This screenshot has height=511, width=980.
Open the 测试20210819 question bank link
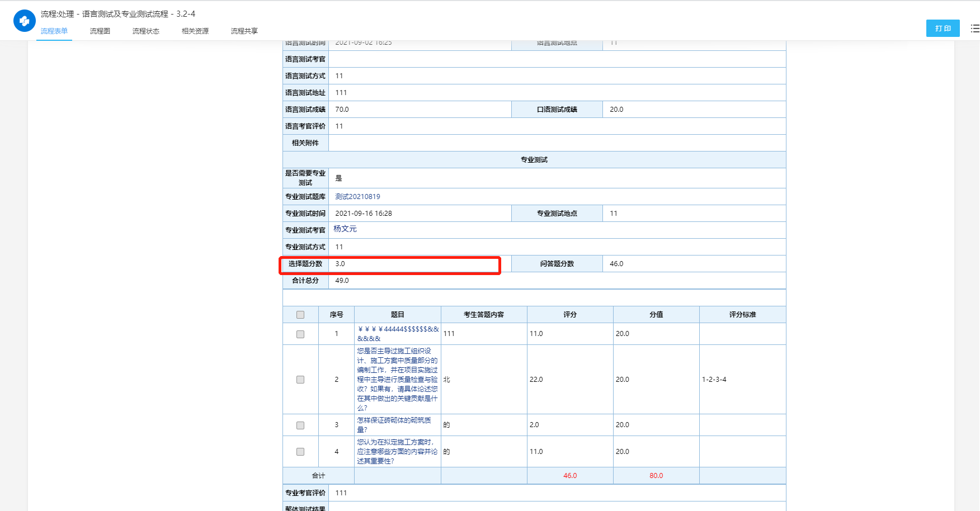(x=357, y=197)
